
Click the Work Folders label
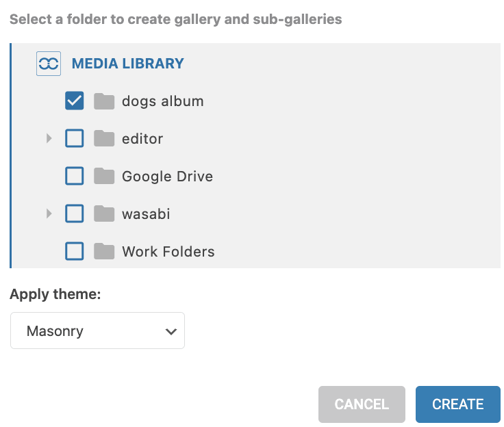point(168,252)
